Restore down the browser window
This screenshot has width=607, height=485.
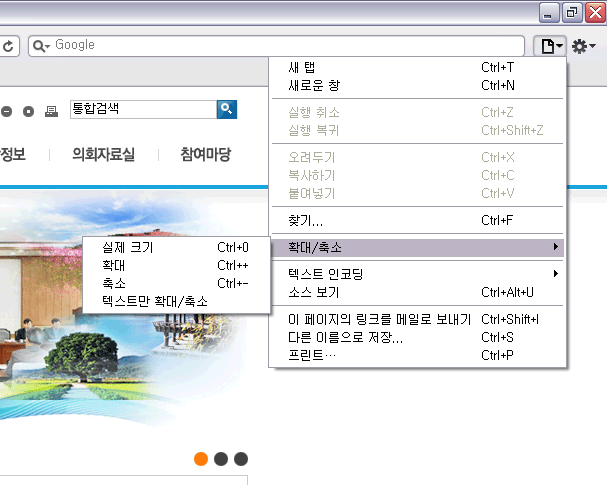572,13
